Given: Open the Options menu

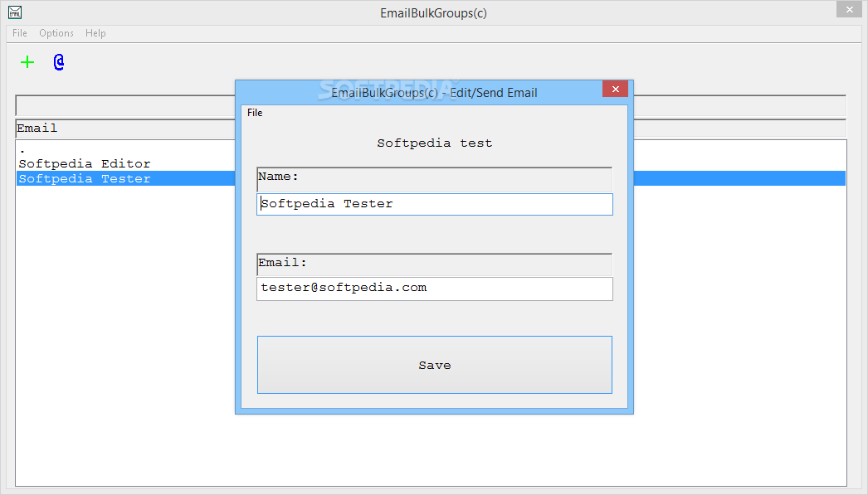Looking at the screenshot, I should point(56,33).
